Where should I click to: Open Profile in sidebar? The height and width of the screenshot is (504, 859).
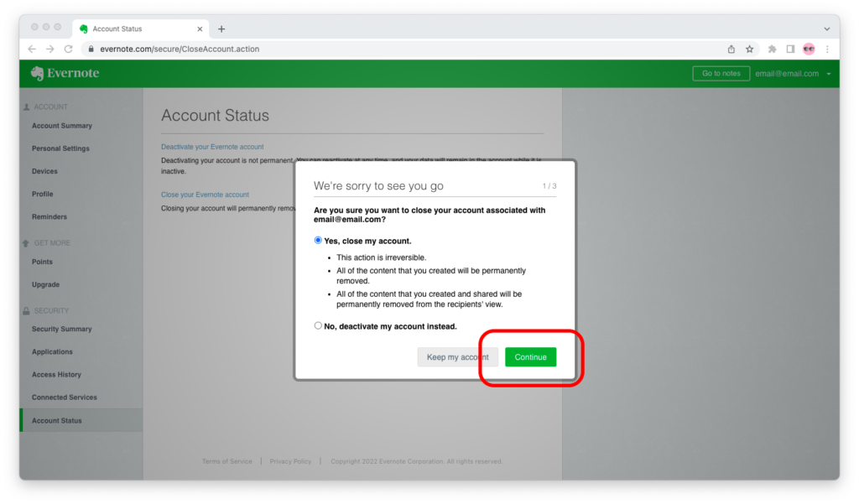(42, 194)
